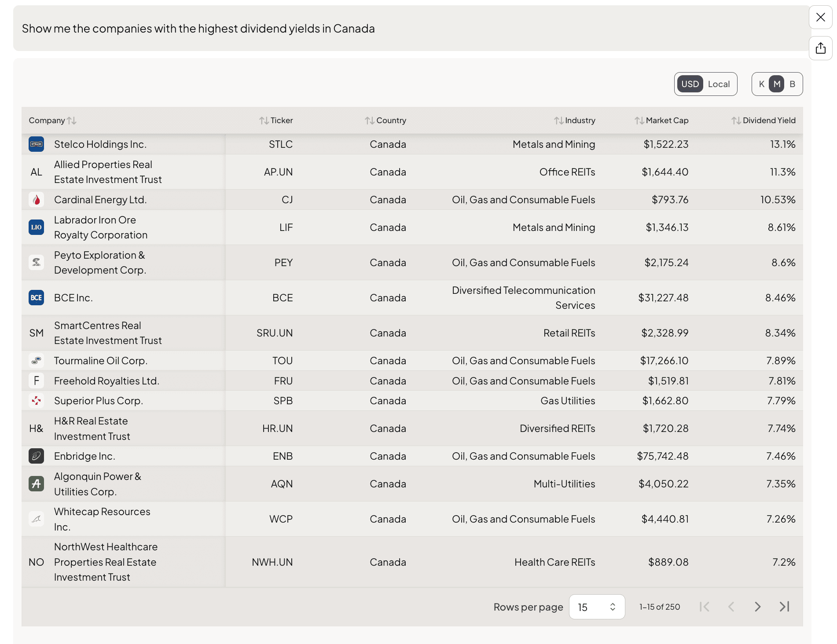Screen dimensions: 837x644
Task: Click the Algonquin Power logo icon
Action: 36,484
